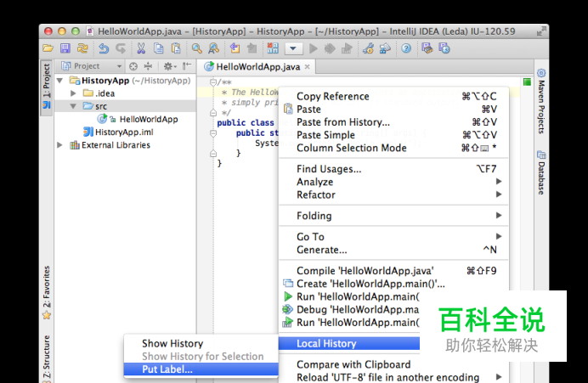Choose Paste from History... menu item
Image resolution: width=588 pixels, height=383 pixels.
tap(393, 122)
